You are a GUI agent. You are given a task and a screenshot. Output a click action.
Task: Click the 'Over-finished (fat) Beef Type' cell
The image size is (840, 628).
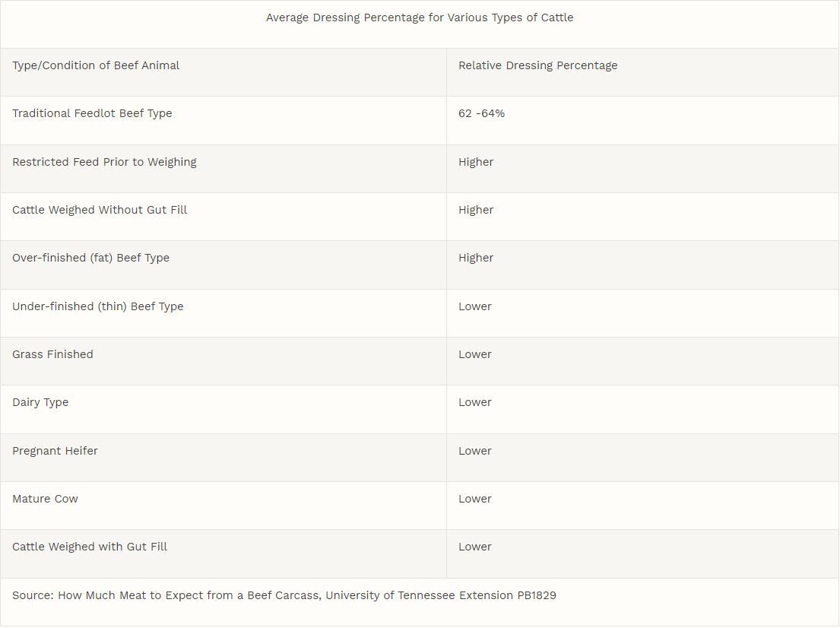pos(90,258)
